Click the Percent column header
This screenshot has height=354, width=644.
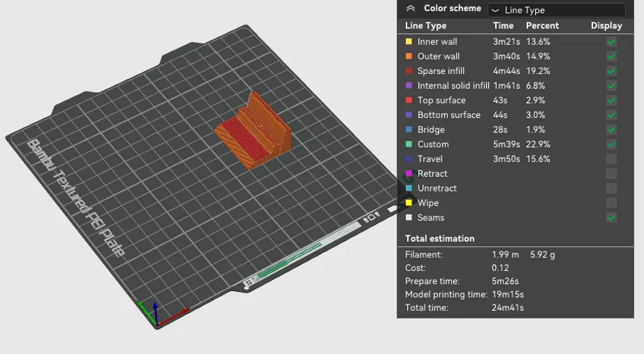(542, 26)
